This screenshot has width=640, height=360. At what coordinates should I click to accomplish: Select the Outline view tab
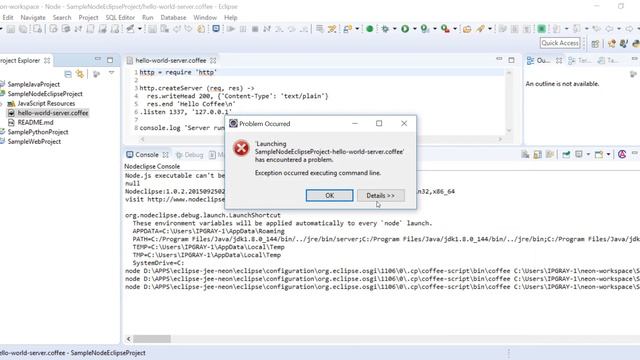click(x=543, y=60)
